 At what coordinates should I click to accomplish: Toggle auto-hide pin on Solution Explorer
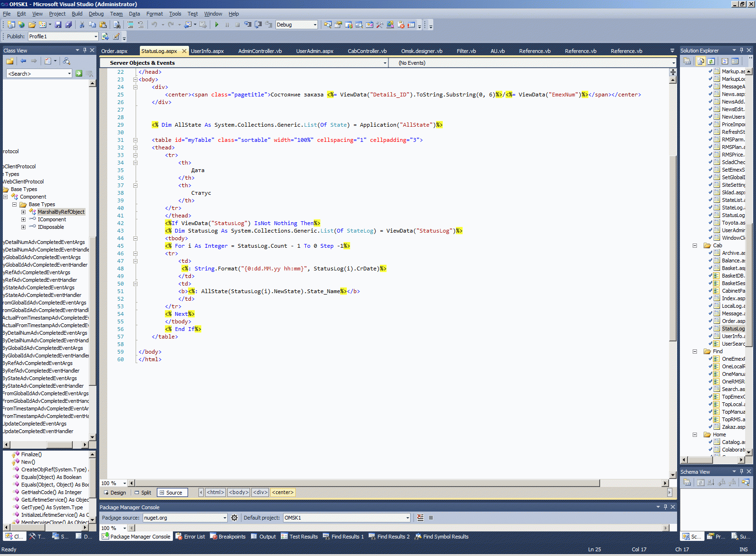(x=741, y=50)
